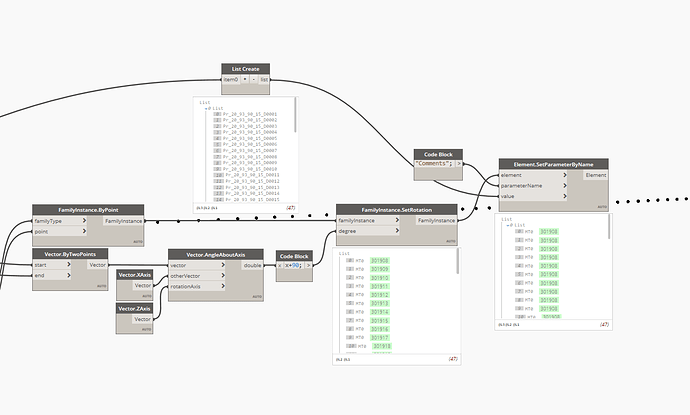Open element ID 301910 in SetRotation preview
The height and width of the screenshot is (415, 690).
pyautogui.click(x=379, y=278)
